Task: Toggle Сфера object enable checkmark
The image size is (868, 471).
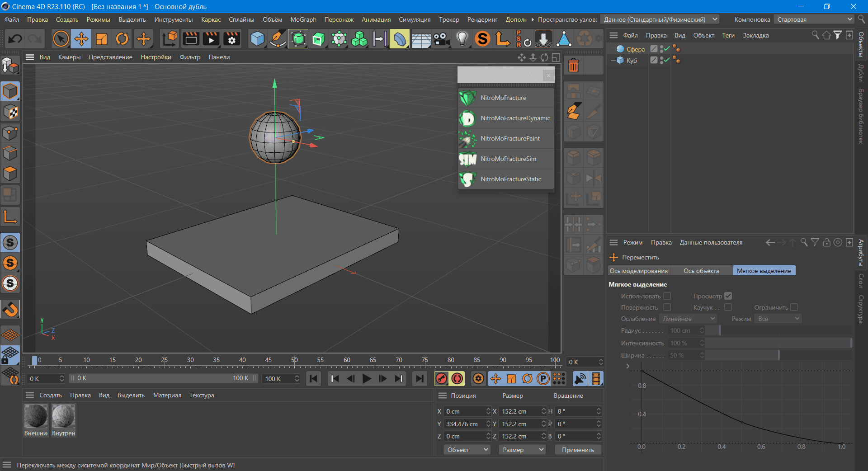Action: tap(666, 49)
